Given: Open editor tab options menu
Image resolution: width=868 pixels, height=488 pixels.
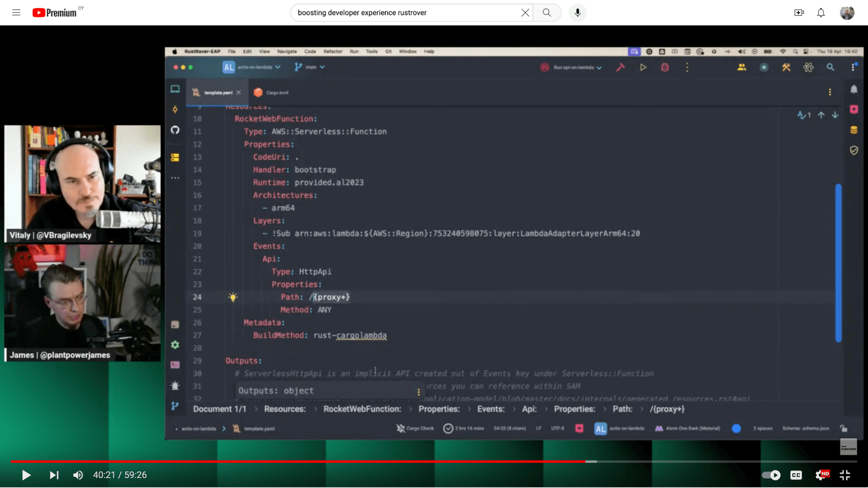Looking at the screenshot, I should [x=830, y=92].
